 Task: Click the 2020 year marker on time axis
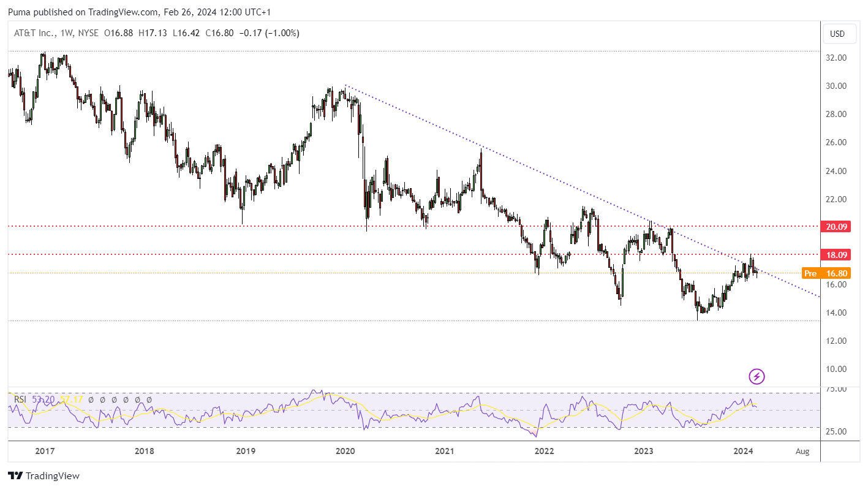tap(345, 451)
